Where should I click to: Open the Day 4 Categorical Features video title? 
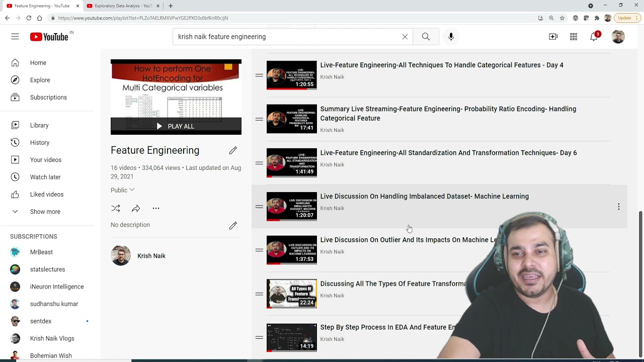tap(442, 65)
